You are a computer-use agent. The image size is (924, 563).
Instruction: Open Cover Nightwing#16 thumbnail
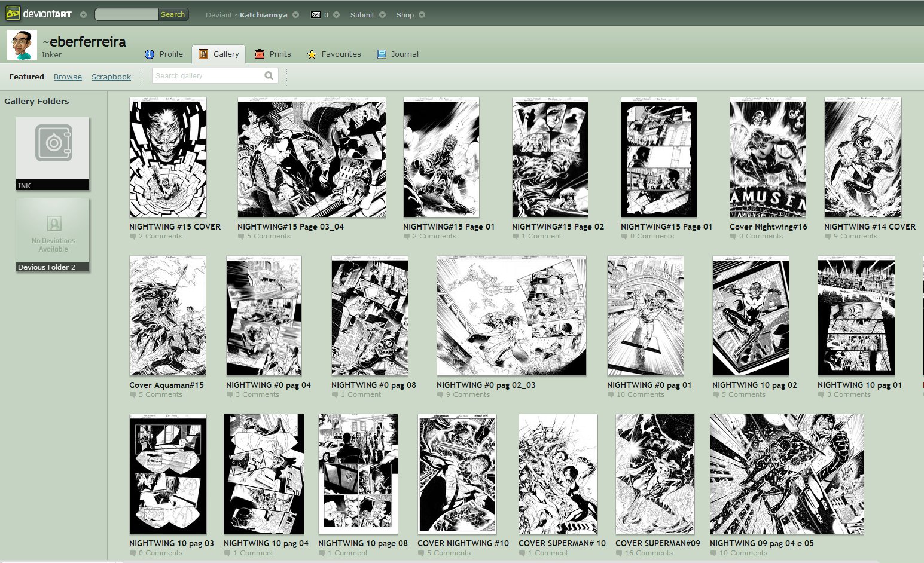click(x=768, y=157)
